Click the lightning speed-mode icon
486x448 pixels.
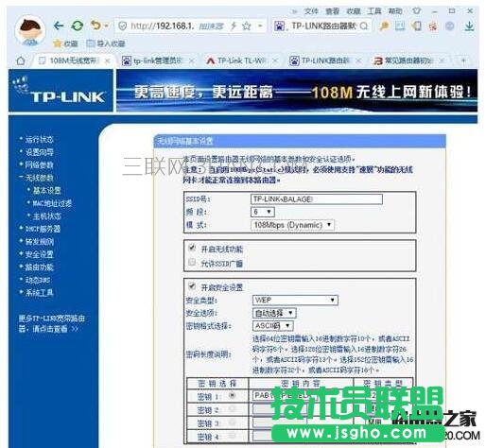point(234,26)
